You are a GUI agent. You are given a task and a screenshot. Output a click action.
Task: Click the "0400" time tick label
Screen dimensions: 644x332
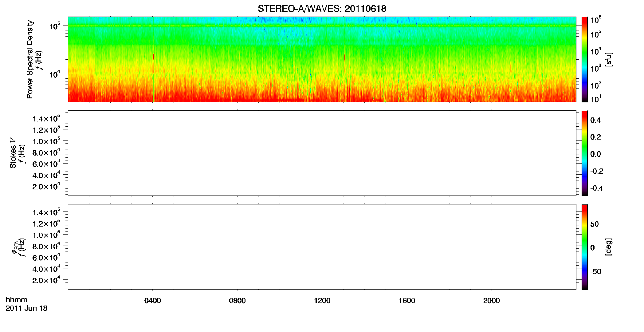point(153,301)
